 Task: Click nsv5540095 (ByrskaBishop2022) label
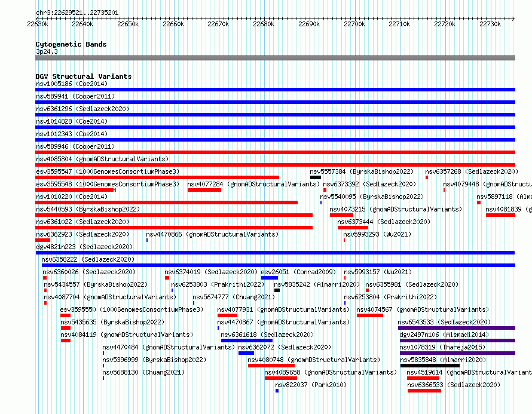(372, 197)
